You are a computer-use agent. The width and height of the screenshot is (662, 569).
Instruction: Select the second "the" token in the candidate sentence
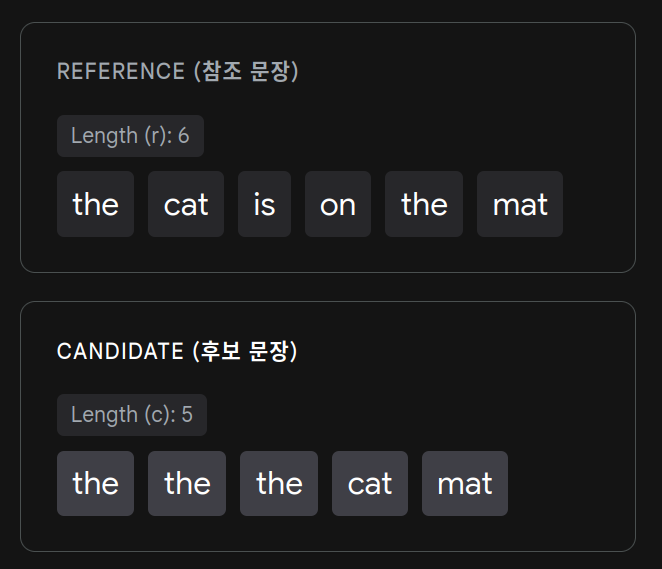[187, 483]
